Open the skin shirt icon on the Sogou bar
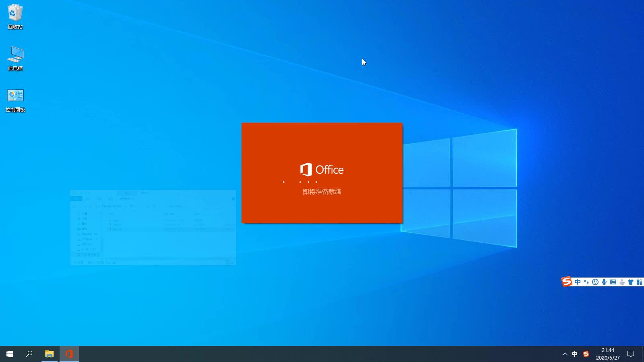Viewport: 644px width, 362px height. tap(631, 282)
